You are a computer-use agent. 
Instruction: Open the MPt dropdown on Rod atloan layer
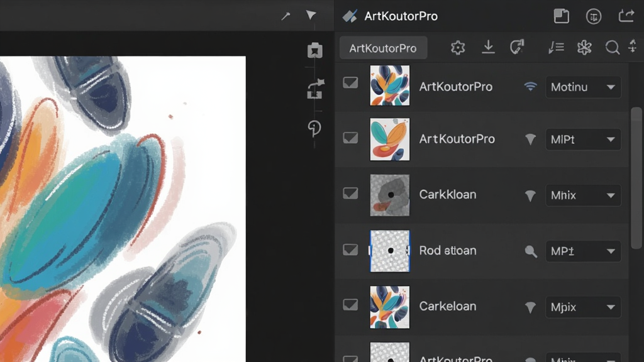583,251
